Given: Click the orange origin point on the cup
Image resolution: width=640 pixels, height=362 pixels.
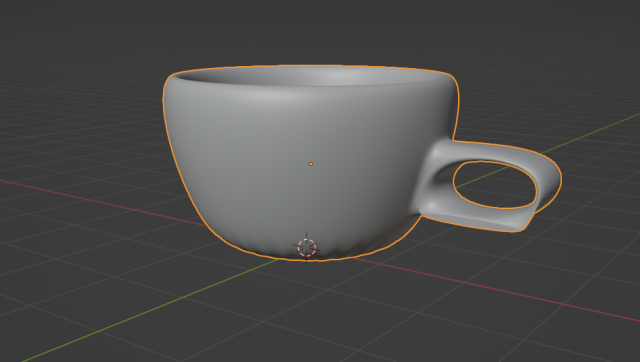Looking at the screenshot, I should pos(311,164).
